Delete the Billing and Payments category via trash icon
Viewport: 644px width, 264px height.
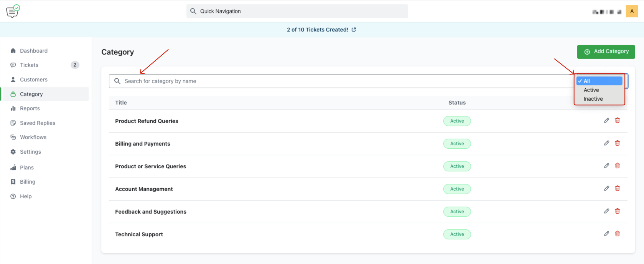click(617, 143)
